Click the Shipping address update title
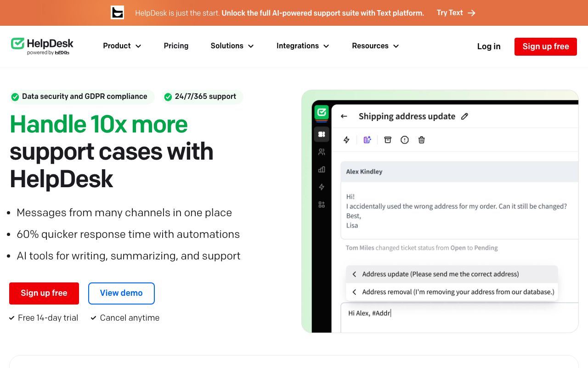The width and height of the screenshot is (588, 368). click(407, 116)
